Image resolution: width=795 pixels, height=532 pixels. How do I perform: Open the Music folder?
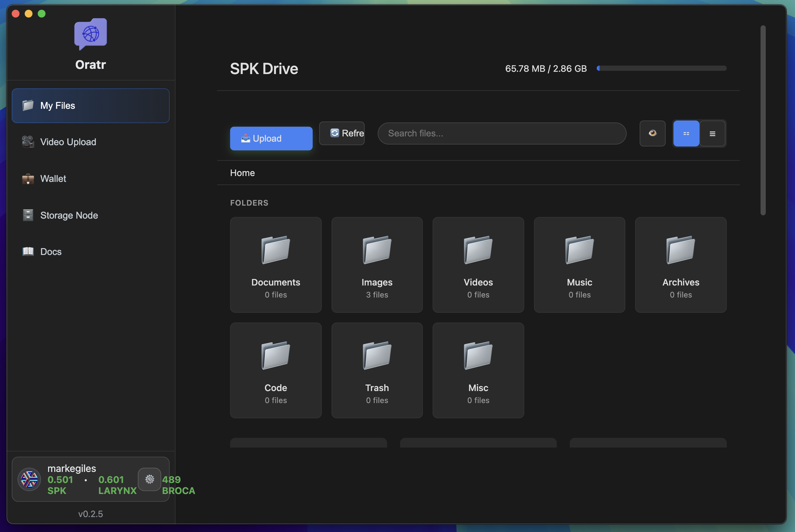[x=580, y=265]
